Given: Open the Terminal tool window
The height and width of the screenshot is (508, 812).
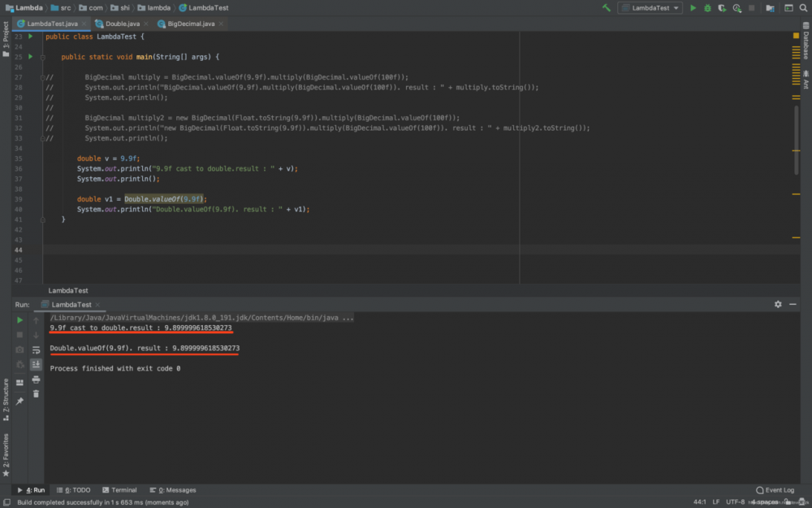Looking at the screenshot, I should [x=119, y=490].
